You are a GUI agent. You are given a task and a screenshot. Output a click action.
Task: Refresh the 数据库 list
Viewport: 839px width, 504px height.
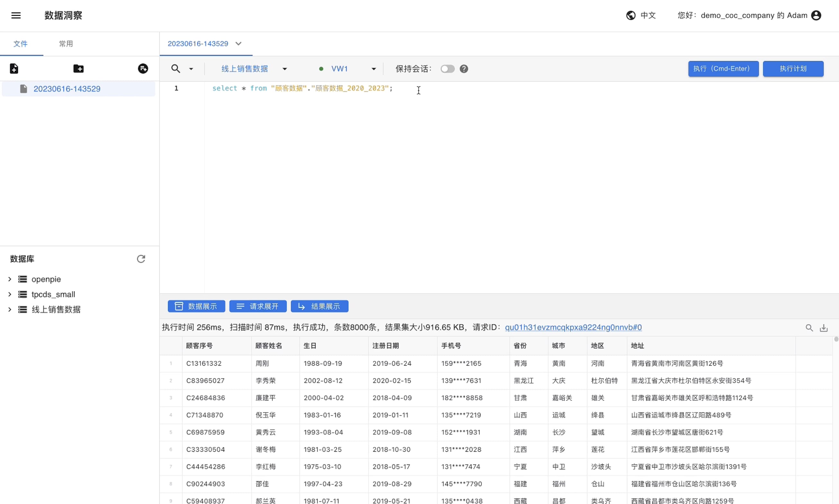click(141, 259)
